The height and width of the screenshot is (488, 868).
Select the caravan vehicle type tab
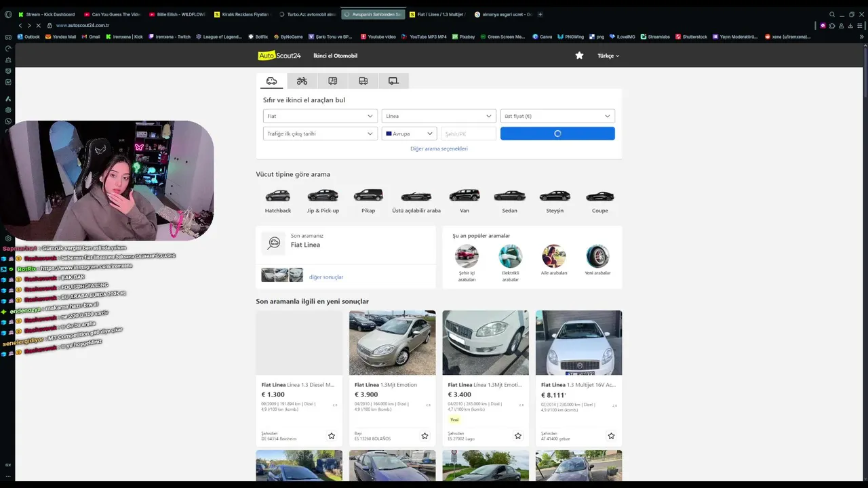click(332, 81)
